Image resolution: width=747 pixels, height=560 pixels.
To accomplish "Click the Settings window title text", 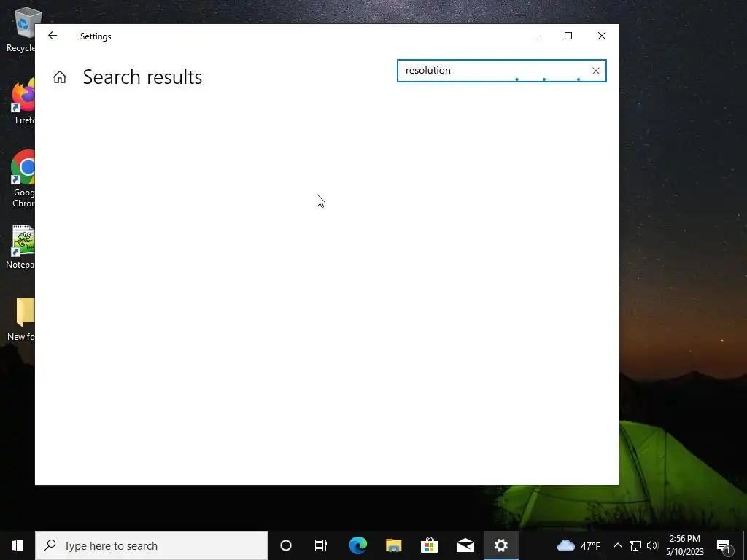I will (x=96, y=36).
